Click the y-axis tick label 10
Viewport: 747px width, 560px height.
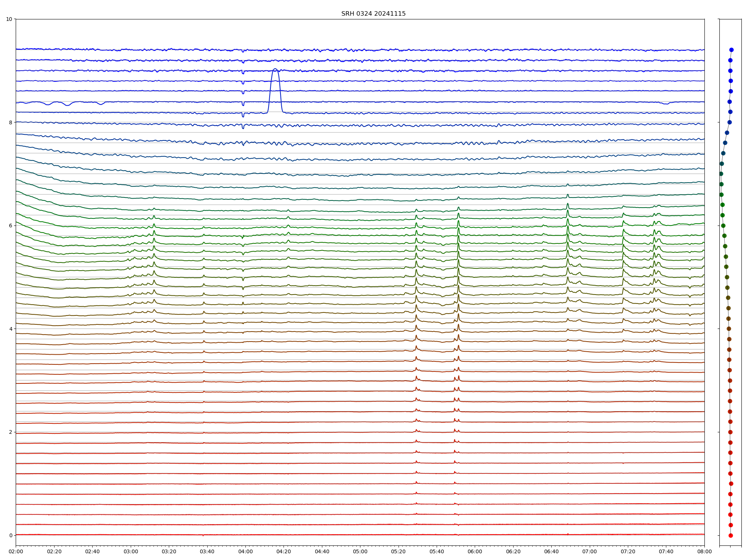click(x=9, y=19)
